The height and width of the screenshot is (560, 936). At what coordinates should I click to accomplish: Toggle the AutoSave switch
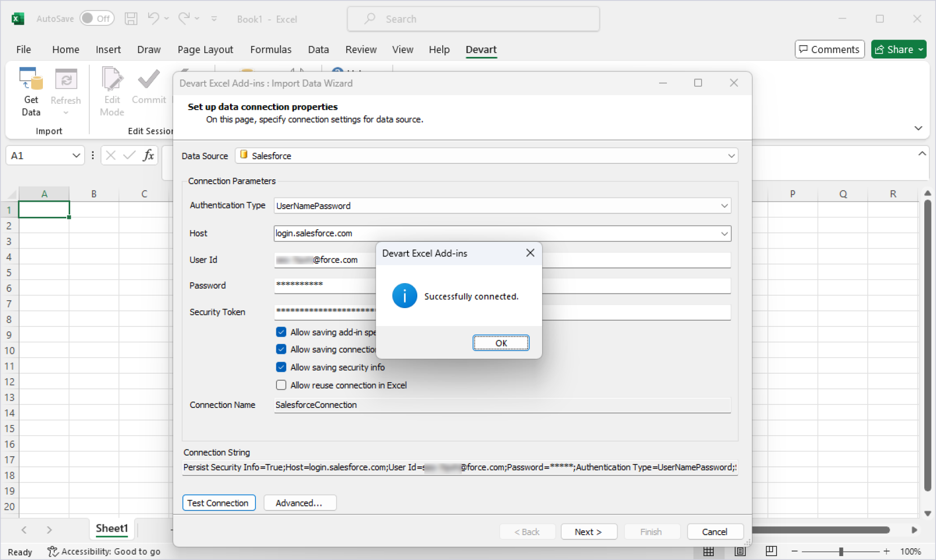(x=97, y=19)
